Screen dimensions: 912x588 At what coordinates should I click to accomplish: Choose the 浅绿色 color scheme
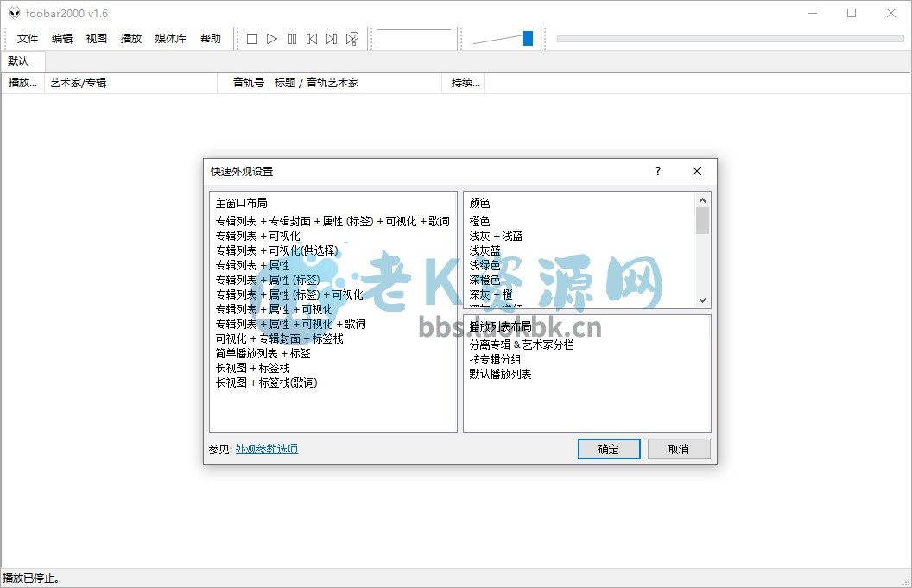pyautogui.click(x=485, y=265)
